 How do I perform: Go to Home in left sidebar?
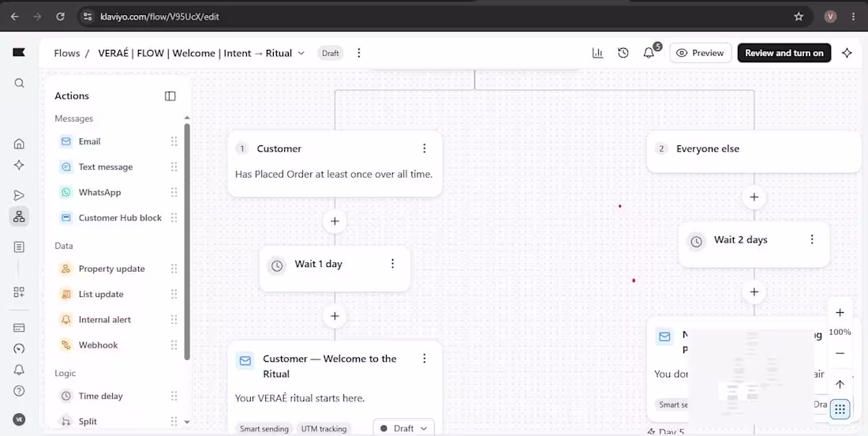coord(19,144)
